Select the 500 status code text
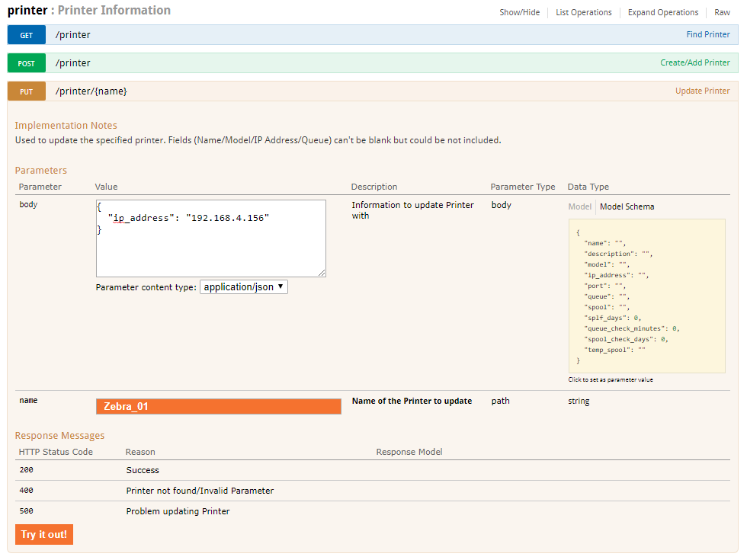Viewport: 747px width, 560px height. point(26,511)
